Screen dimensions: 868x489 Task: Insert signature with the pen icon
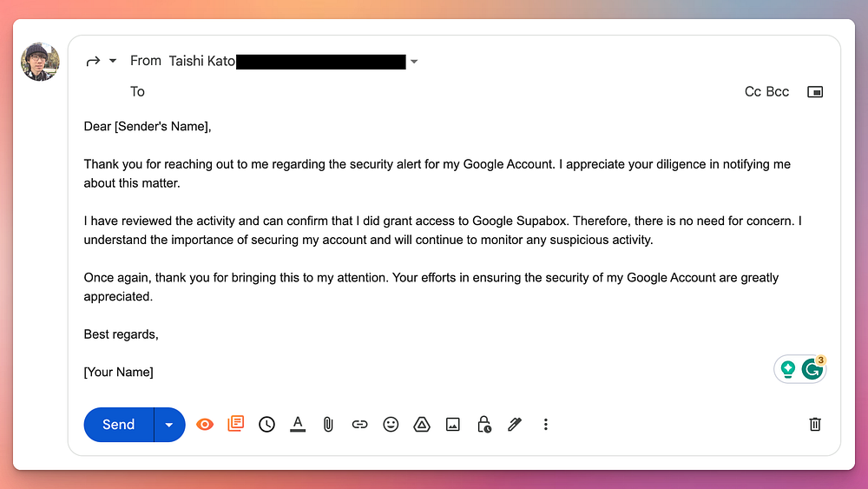click(x=515, y=425)
